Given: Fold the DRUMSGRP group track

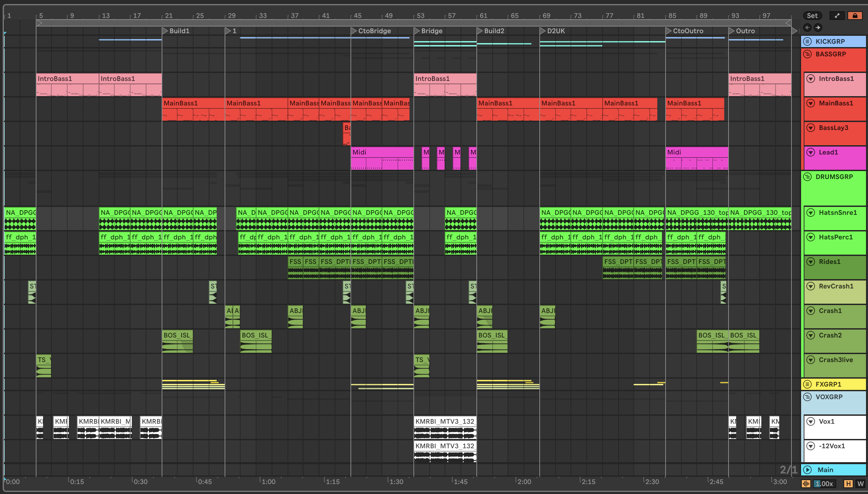Looking at the screenshot, I should coord(808,177).
